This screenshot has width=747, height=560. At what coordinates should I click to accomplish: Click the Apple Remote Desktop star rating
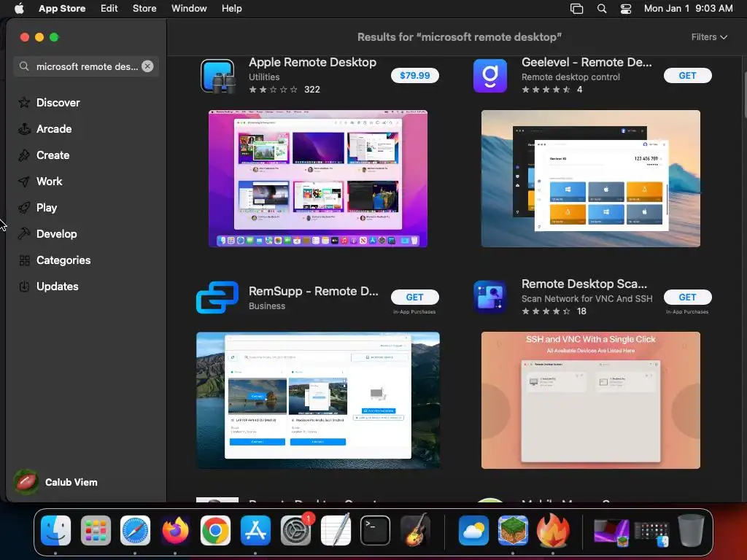[274, 90]
